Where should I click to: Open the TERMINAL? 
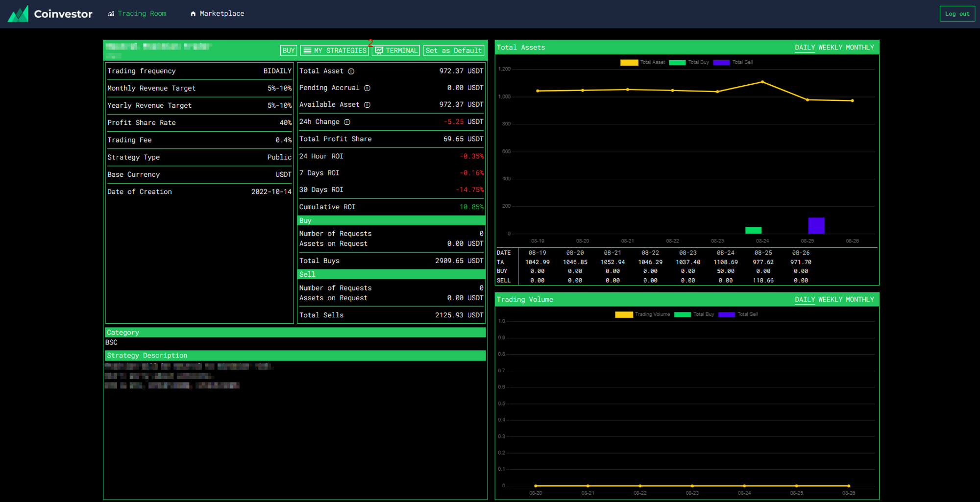coord(395,50)
